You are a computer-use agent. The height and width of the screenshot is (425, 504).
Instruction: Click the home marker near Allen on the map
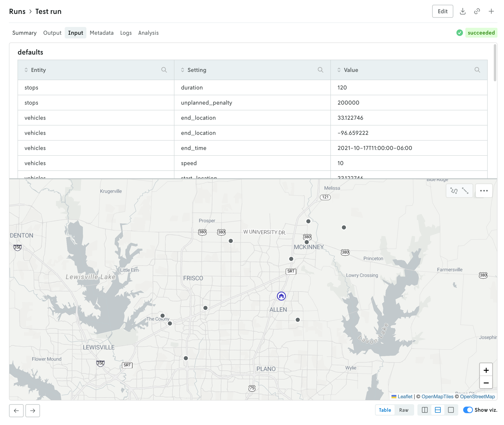(281, 296)
